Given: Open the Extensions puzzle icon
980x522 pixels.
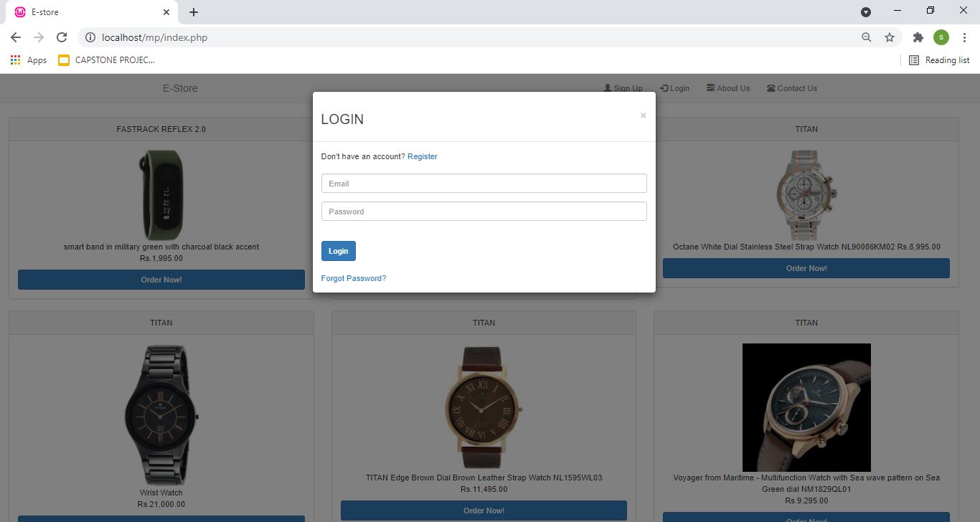Looking at the screenshot, I should 918,37.
